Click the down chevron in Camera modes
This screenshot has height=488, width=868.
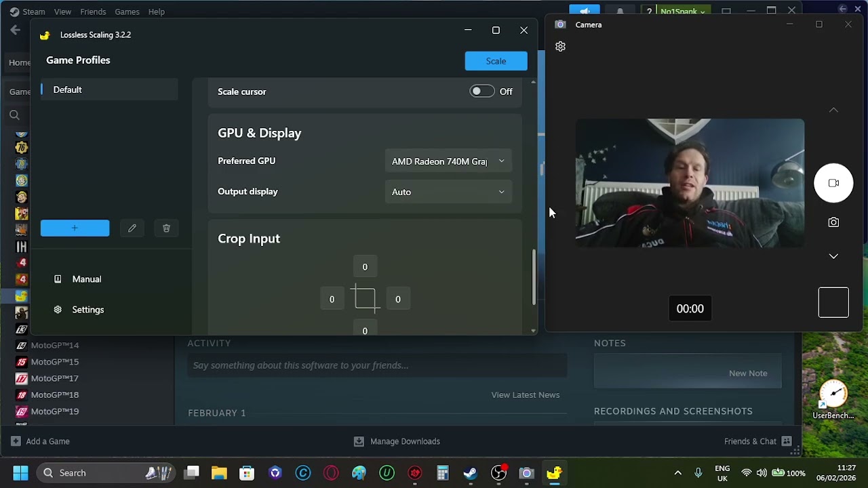[x=833, y=256]
